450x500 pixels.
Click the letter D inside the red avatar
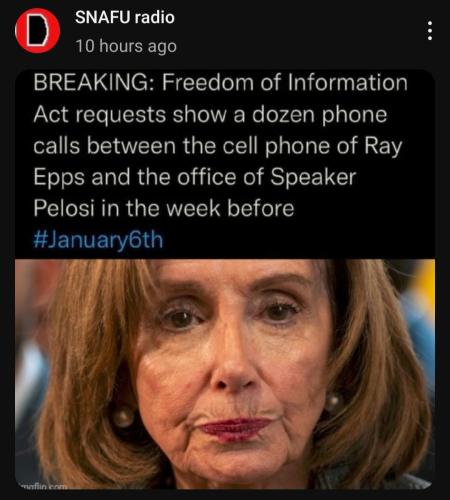coord(38,31)
